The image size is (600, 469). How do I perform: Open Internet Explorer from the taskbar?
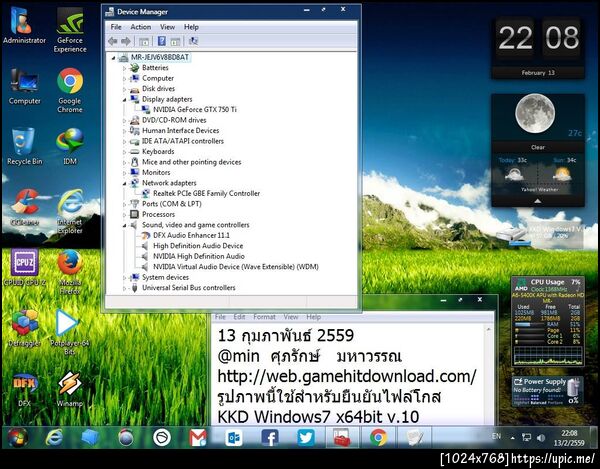(x=54, y=437)
